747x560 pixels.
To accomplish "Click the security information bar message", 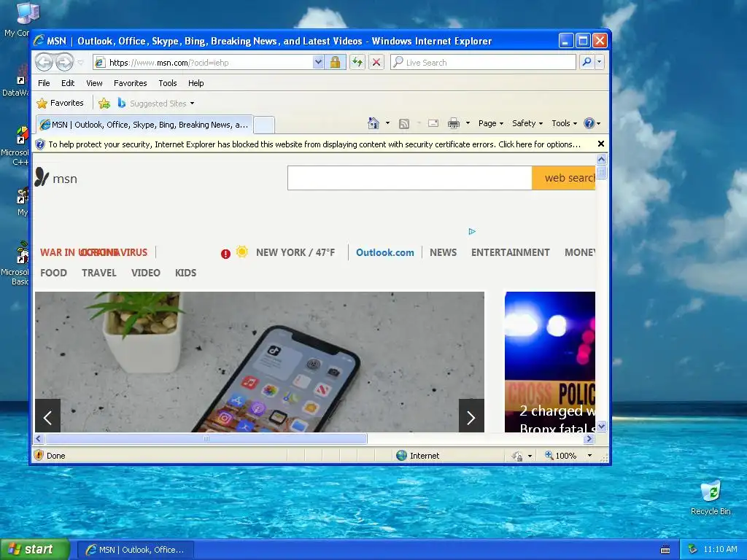I will tap(314, 144).
